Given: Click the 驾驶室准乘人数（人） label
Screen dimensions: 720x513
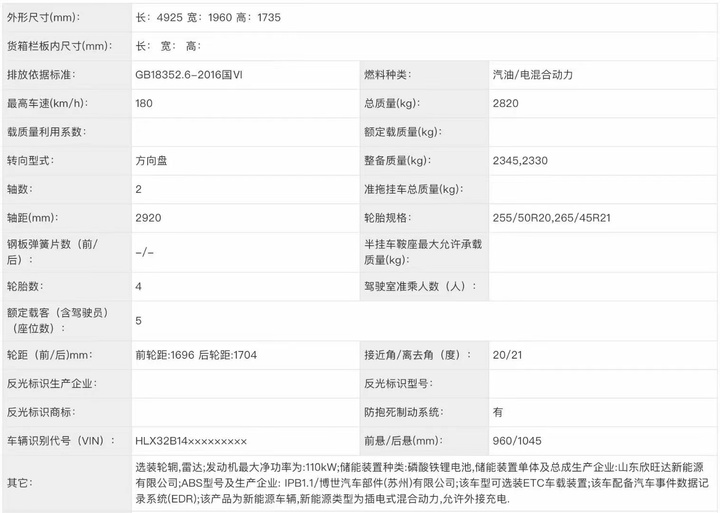Looking at the screenshot, I should coord(420,287).
